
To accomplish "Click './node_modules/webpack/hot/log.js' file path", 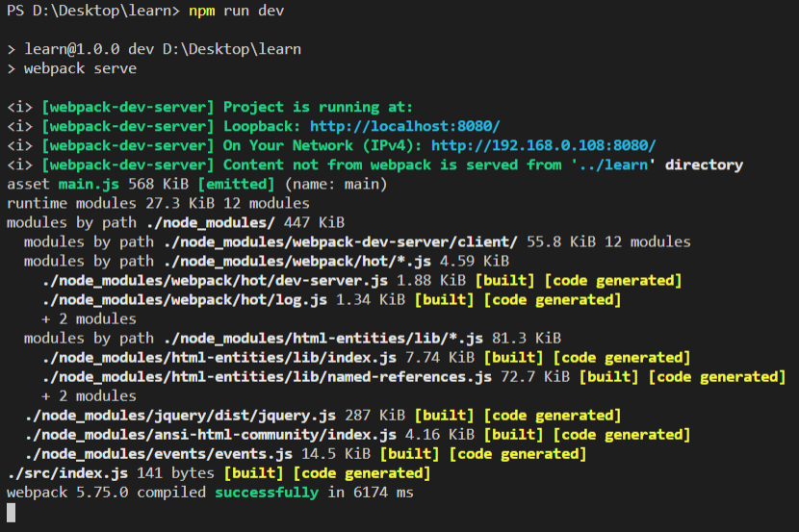I will 185,300.
